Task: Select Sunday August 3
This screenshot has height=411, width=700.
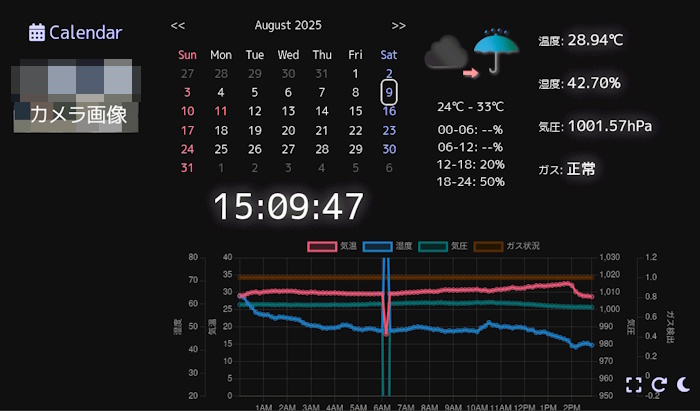Action: pos(187,92)
